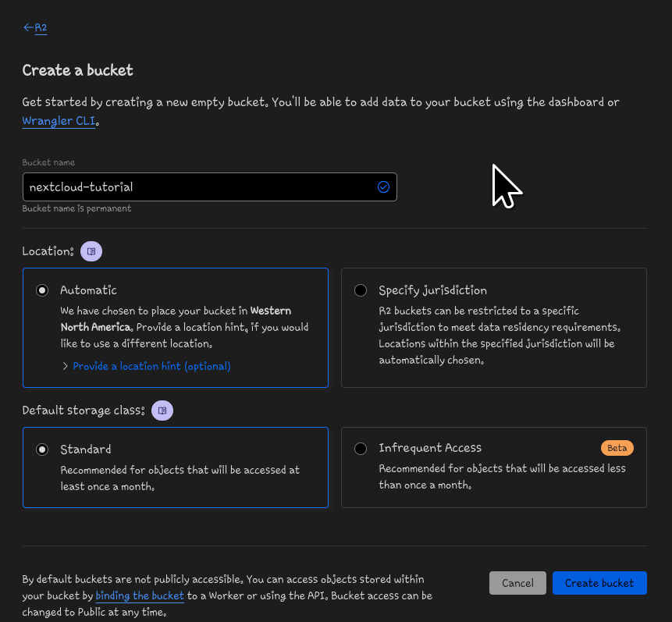This screenshot has width=672, height=622.
Task: Click the blue validation checkmark icon
Action: pos(383,187)
